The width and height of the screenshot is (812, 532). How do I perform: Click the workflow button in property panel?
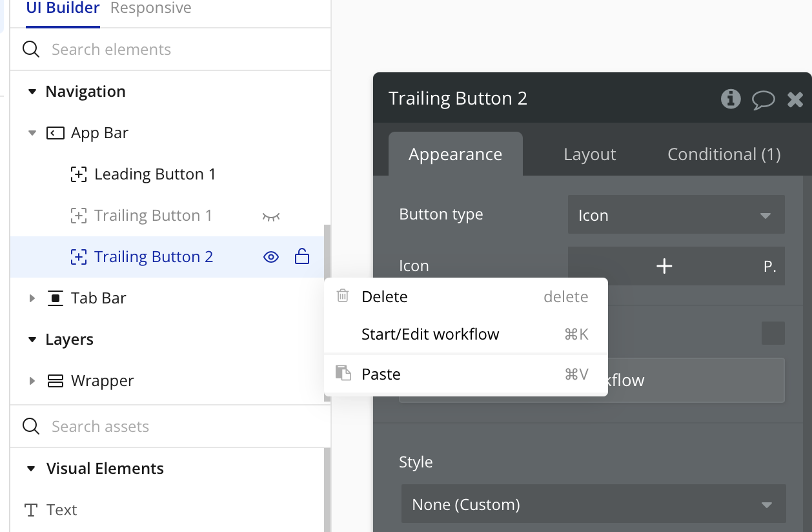592,380
